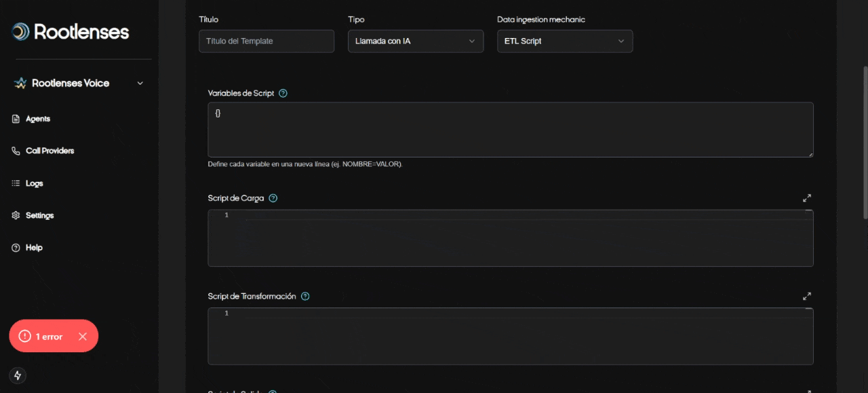Open the Tipo dropdown Llamada con IA
This screenshot has width=868, height=393.
click(x=416, y=41)
